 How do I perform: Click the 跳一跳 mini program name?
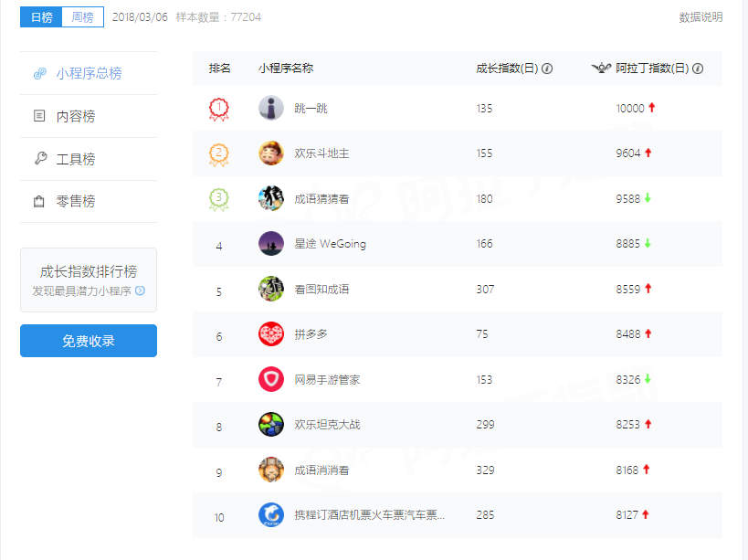click(311, 109)
